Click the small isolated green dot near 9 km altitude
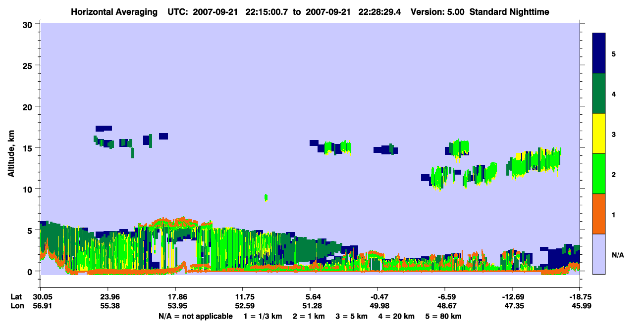 tap(266, 197)
